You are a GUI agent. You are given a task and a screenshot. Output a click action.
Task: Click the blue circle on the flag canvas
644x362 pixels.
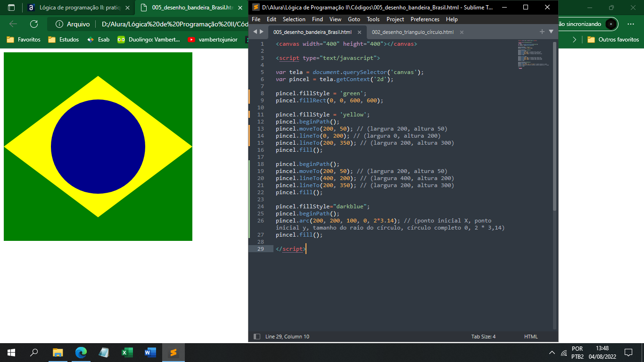(98, 147)
